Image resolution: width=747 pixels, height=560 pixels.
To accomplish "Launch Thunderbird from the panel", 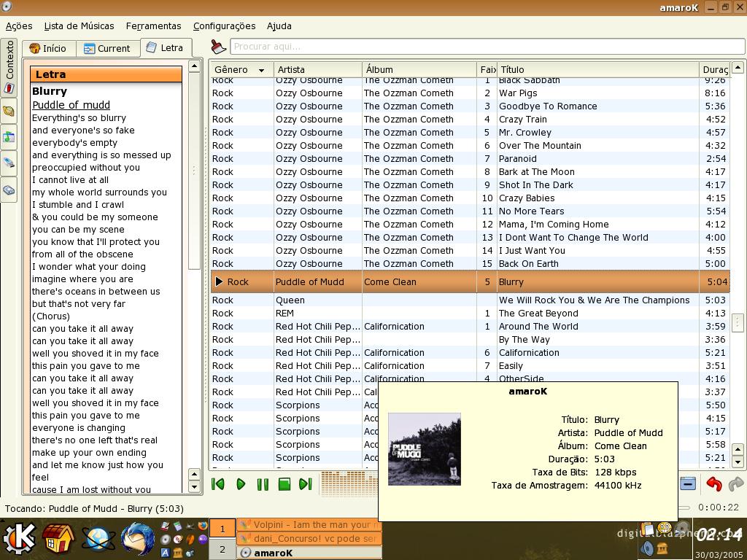I will click(x=138, y=539).
